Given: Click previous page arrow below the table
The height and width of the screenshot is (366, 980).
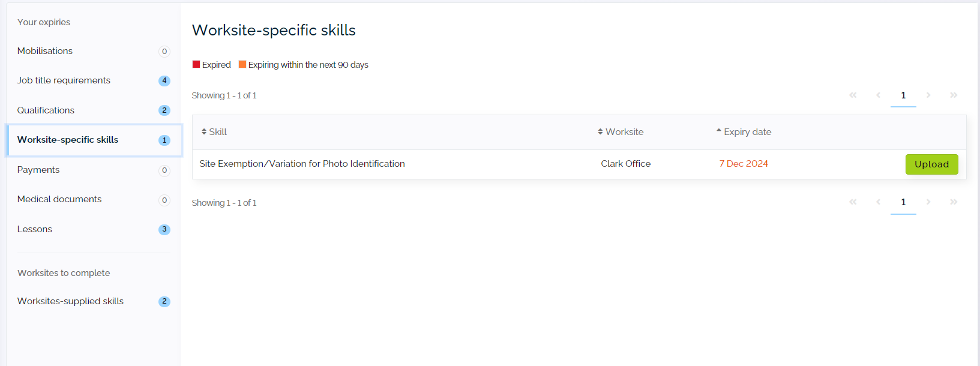Looking at the screenshot, I should pos(878,202).
